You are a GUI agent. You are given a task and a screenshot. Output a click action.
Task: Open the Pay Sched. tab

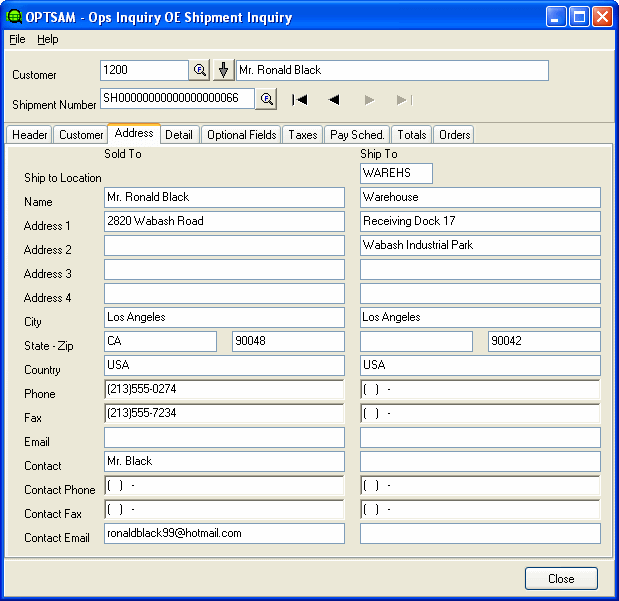click(357, 135)
